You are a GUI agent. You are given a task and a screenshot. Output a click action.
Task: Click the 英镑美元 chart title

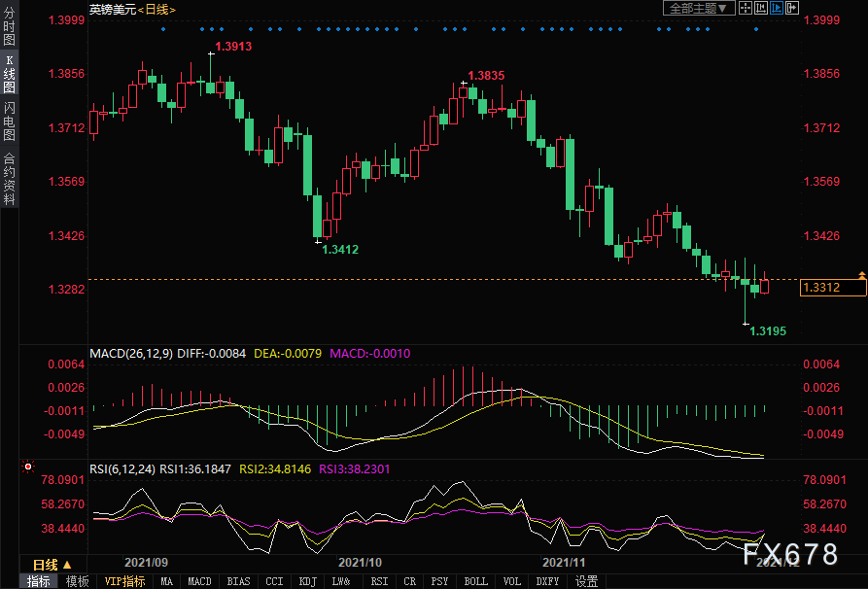[113, 10]
